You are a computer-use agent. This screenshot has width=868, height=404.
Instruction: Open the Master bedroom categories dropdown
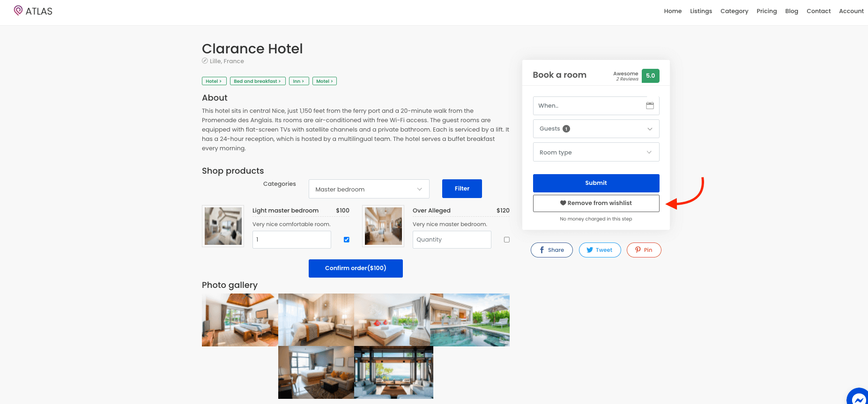tap(369, 189)
